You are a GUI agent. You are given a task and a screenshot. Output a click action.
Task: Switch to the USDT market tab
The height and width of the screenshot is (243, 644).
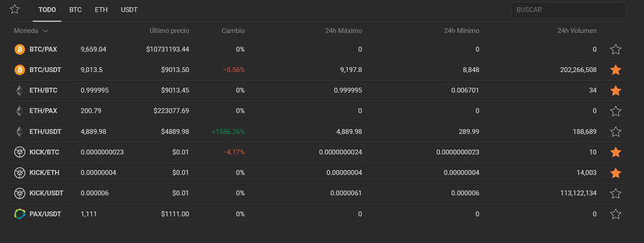129,10
